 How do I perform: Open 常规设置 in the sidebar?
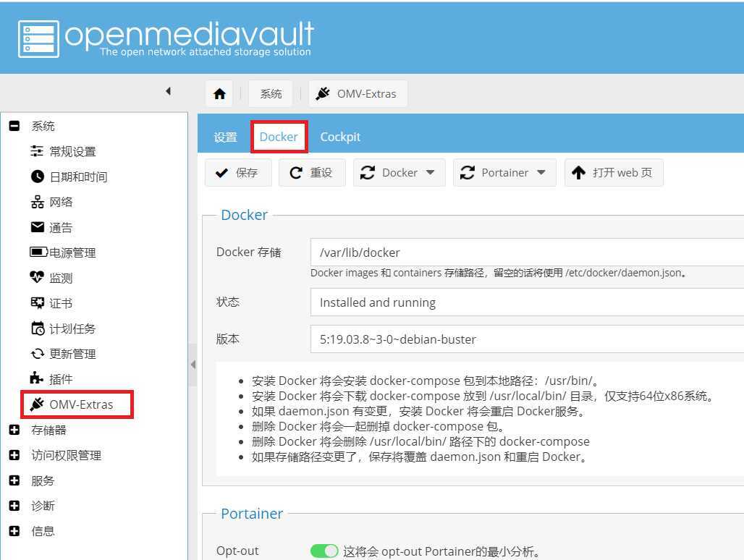pyautogui.click(x=72, y=152)
